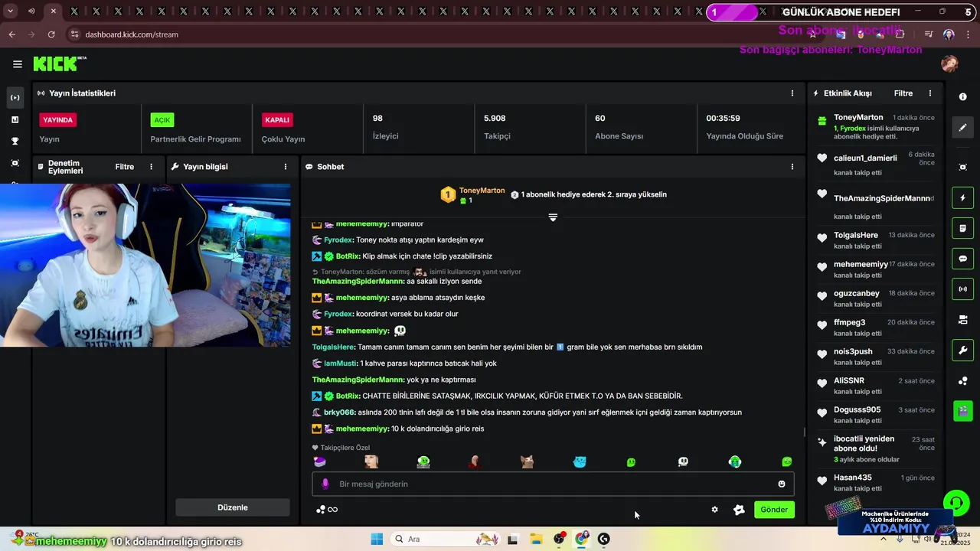Select the woman face emote
Screen dimensions: 980x551
pyautogui.click(x=371, y=461)
